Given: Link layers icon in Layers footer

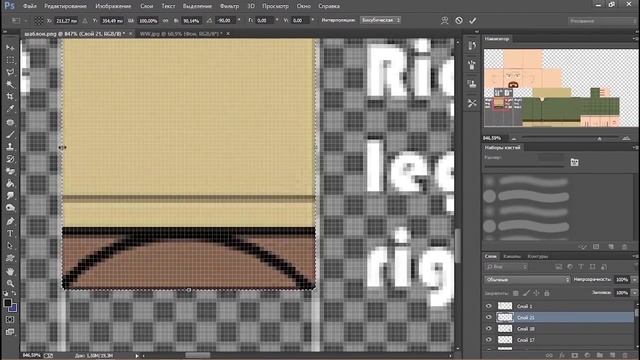Looking at the screenshot, I should point(549,356).
